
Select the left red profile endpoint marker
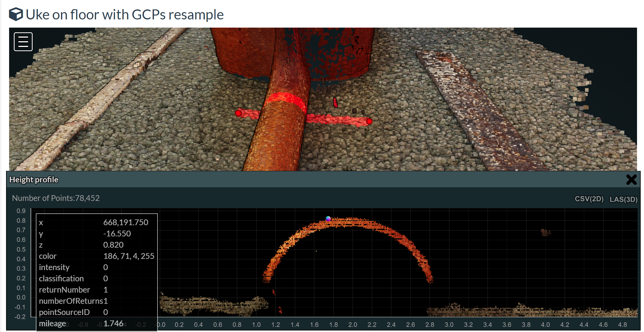coord(239,113)
